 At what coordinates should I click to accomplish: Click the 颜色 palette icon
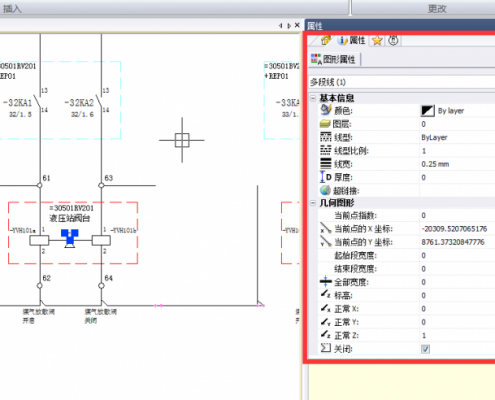326,110
